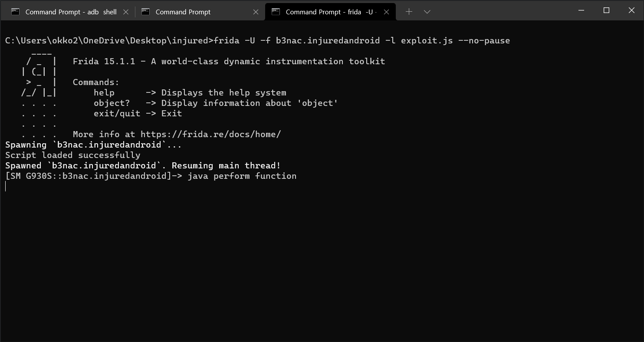Screen dimensions: 644x342
Task: Click the 'Spawning `b3nac.injuredandroid`...' line
Action: (93, 145)
